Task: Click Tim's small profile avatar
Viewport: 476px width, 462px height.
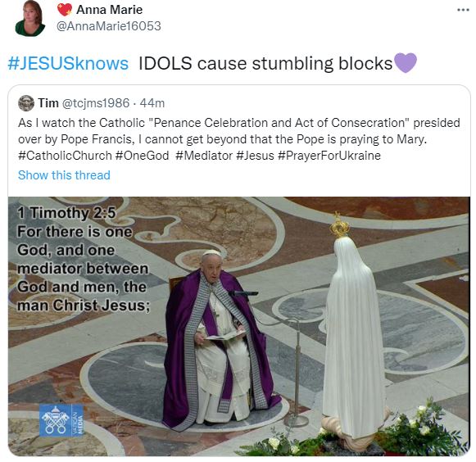Action: click(26, 103)
